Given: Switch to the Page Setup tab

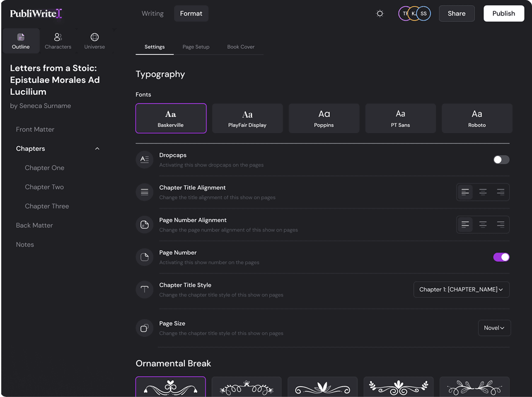Looking at the screenshot, I should [x=196, y=47].
